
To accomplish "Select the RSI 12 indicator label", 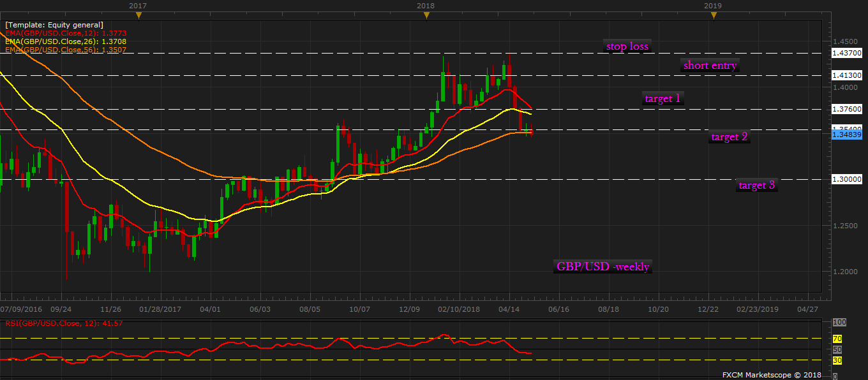I will pyautogui.click(x=64, y=323).
